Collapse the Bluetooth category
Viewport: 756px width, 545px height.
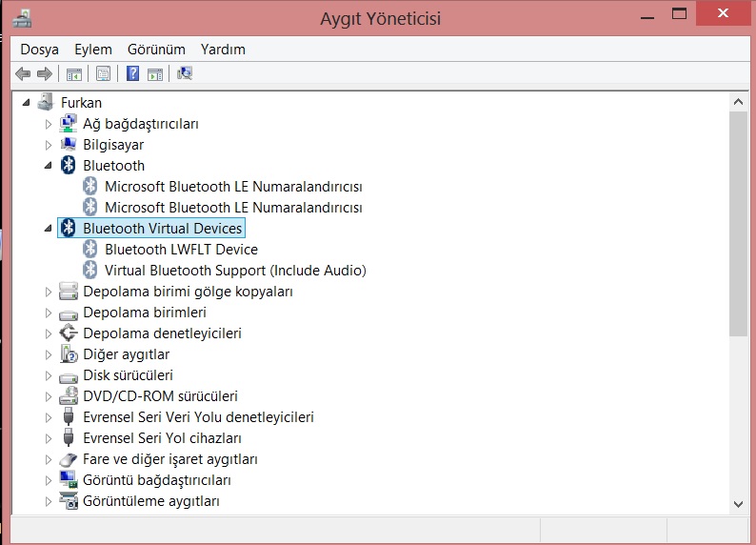click(48, 166)
